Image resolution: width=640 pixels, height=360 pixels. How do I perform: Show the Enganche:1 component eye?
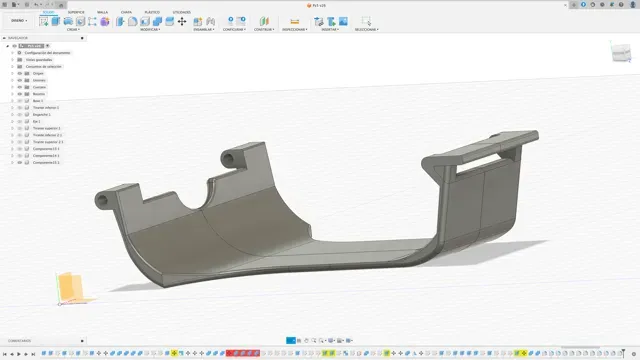(x=20, y=115)
